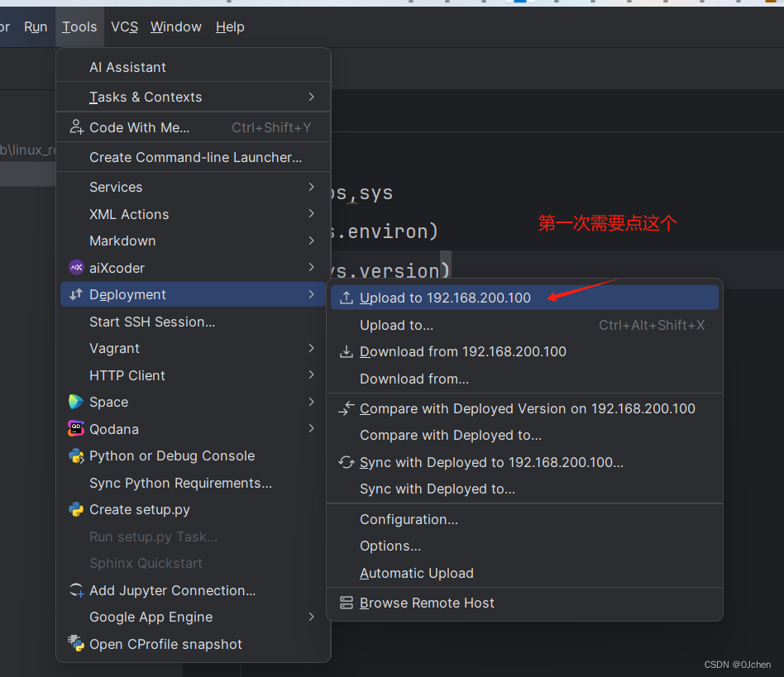Choose Create Command-line Launcher...
784x677 pixels.
click(194, 157)
